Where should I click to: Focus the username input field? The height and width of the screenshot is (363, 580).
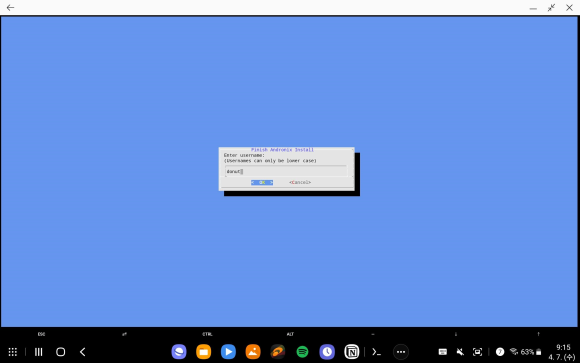[286, 171]
